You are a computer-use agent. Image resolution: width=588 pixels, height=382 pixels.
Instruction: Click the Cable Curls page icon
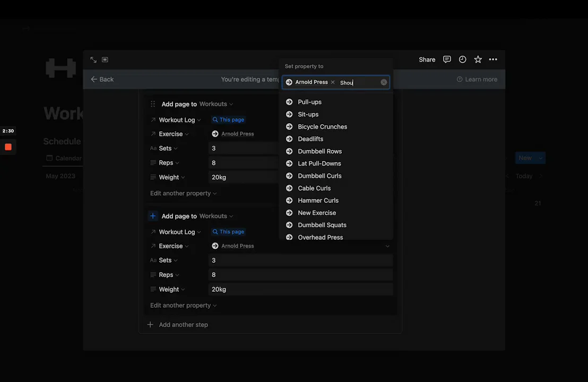[x=289, y=188]
